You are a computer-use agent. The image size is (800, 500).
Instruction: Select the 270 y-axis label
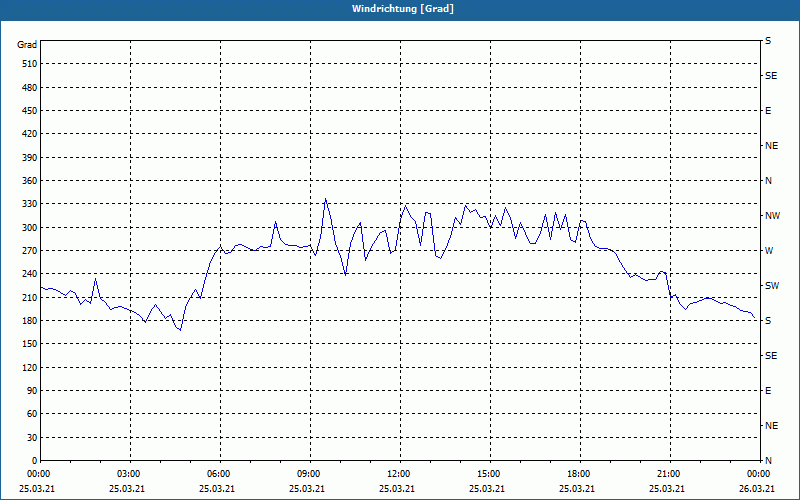coord(30,251)
